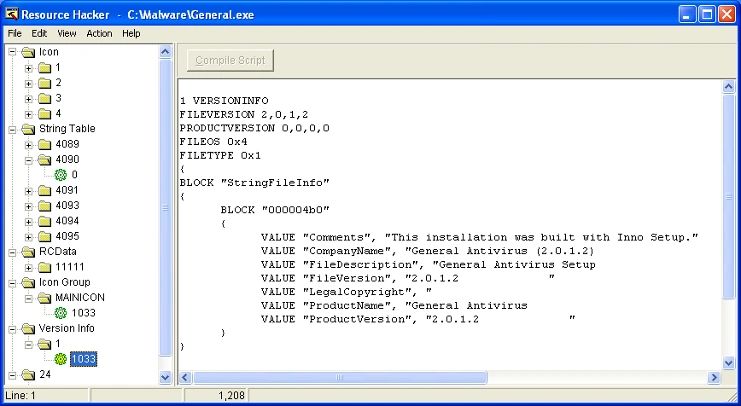Expand String Table folder 4095

point(29,237)
